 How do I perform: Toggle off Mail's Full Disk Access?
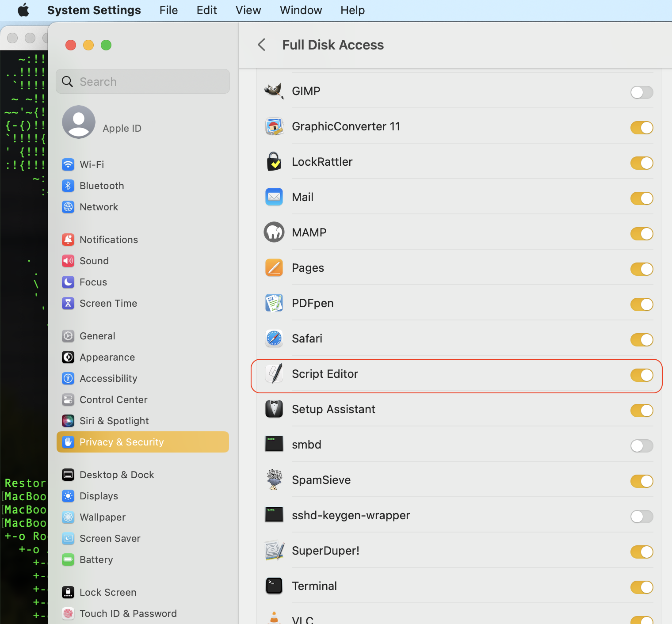click(x=641, y=198)
